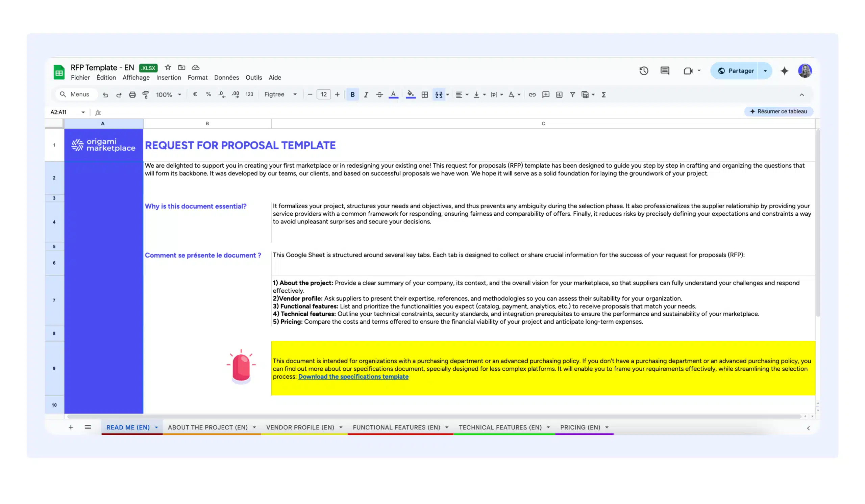Open the borders tool
The image size is (865, 504).
[x=425, y=95]
